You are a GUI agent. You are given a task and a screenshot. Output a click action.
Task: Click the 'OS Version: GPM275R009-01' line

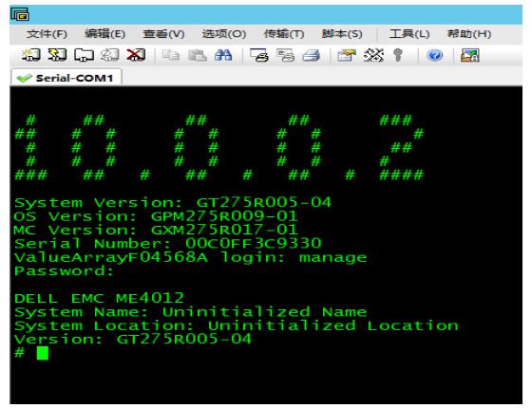pos(156,216)
